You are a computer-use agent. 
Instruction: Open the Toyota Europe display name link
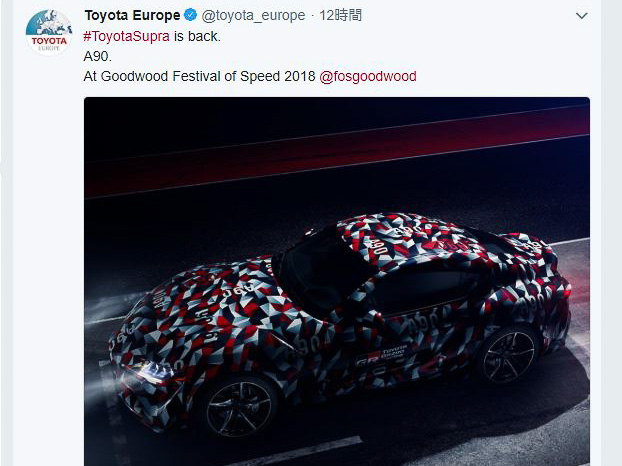[x=132, y=15]
